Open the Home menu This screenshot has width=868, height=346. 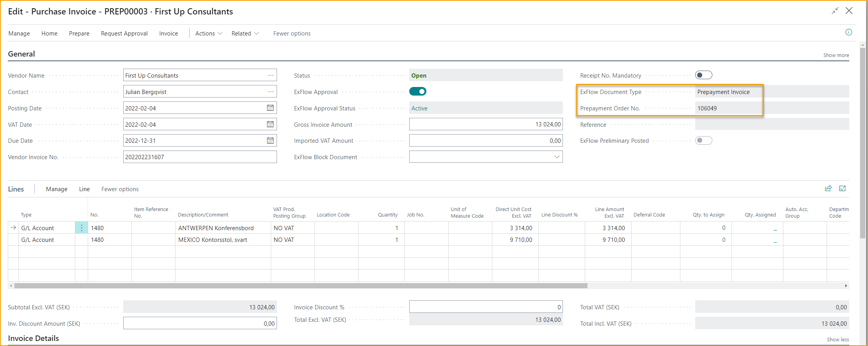click(x=50, y=34)
